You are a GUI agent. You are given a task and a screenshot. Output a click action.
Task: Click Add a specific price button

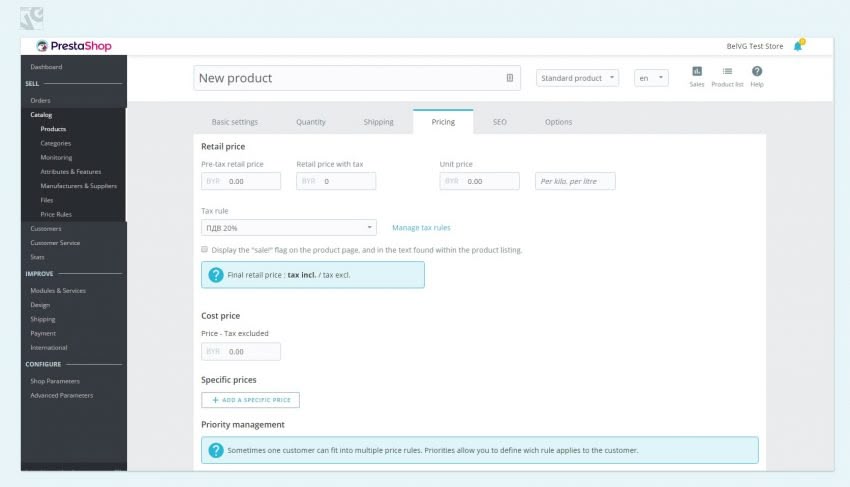[250, 400]
